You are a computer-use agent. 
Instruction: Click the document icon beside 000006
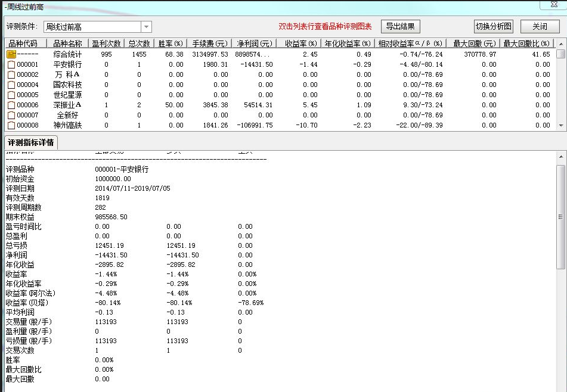click(x=11, y=105)
